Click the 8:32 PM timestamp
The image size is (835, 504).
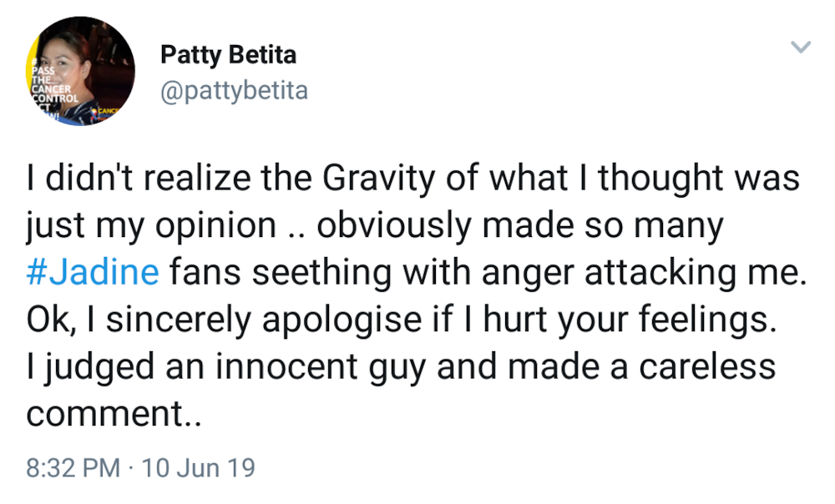[73, 468]
